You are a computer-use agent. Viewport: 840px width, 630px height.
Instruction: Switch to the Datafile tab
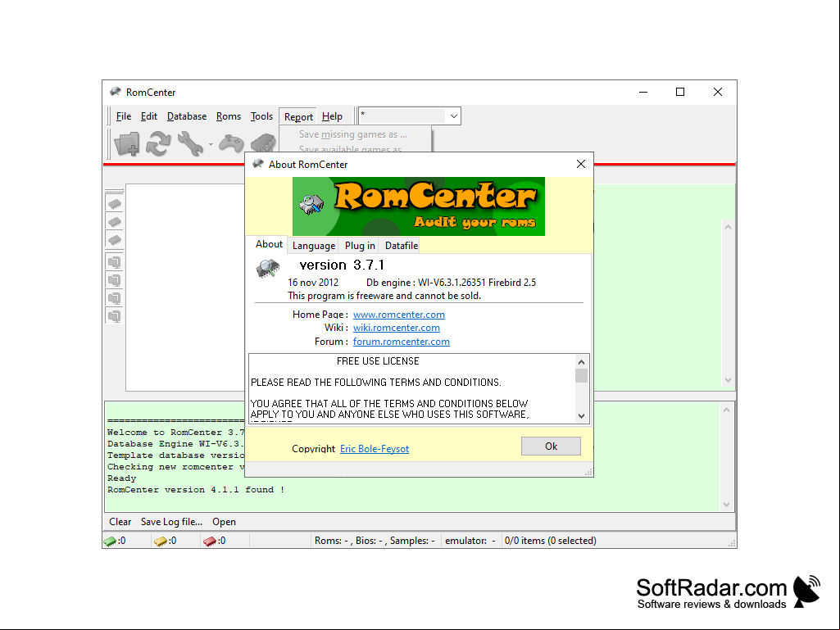point(402,245)
